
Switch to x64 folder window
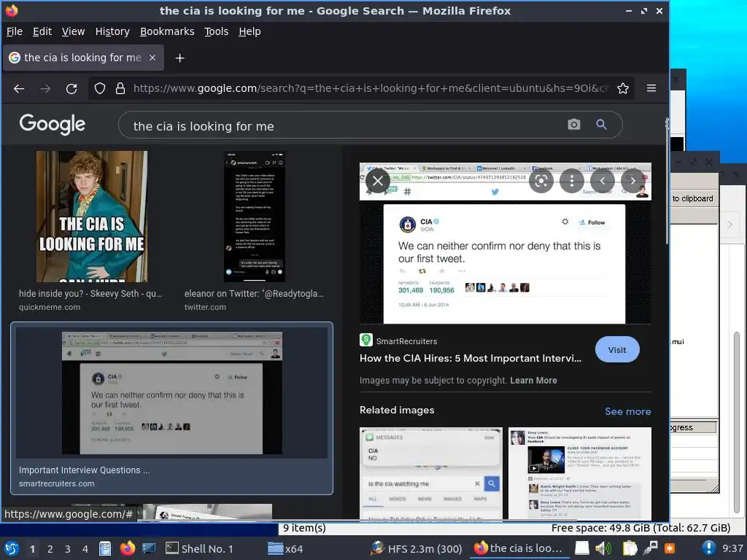[x=285, y=548]
